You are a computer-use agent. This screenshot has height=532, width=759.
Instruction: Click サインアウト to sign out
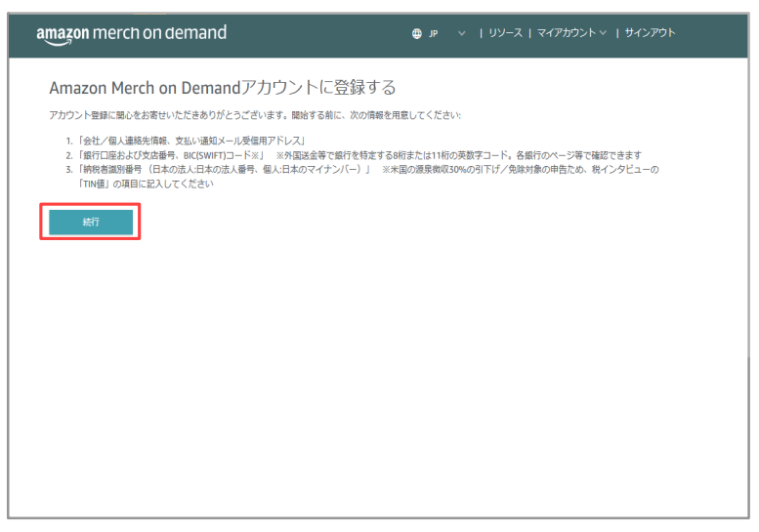[x=650, y=33]
